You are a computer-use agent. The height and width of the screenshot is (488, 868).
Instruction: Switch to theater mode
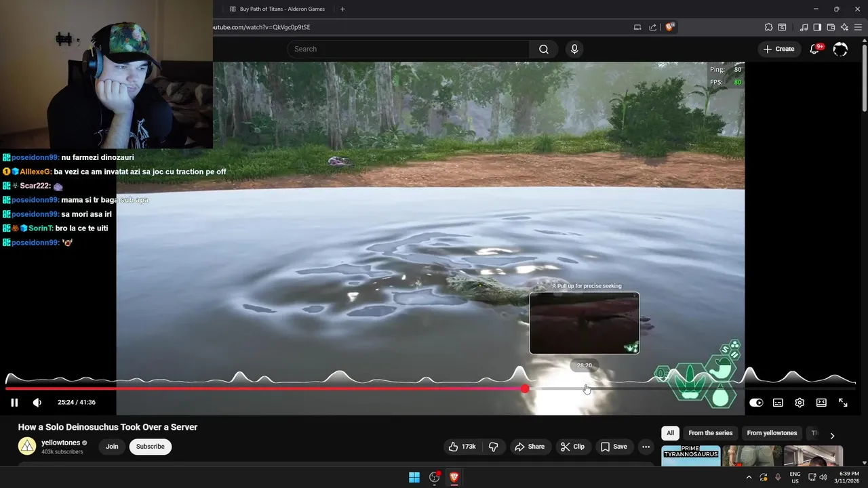click(x=821, y=403)
